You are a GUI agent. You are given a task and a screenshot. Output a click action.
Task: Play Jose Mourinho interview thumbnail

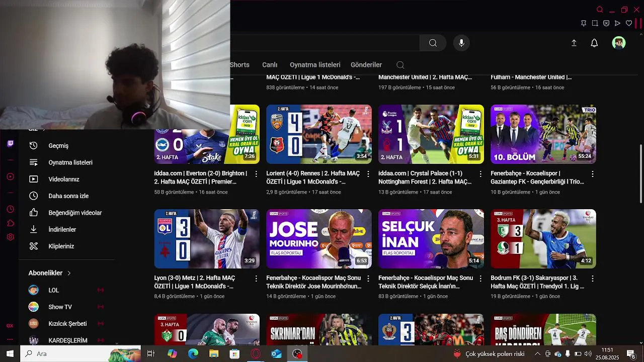pos(319,239)
